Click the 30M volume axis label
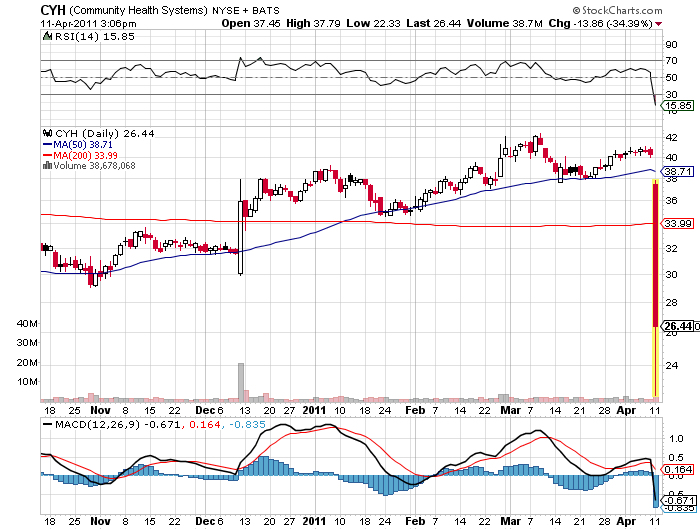Image resolution: width=700 pixels, height=530 pixels. (27, 342)
